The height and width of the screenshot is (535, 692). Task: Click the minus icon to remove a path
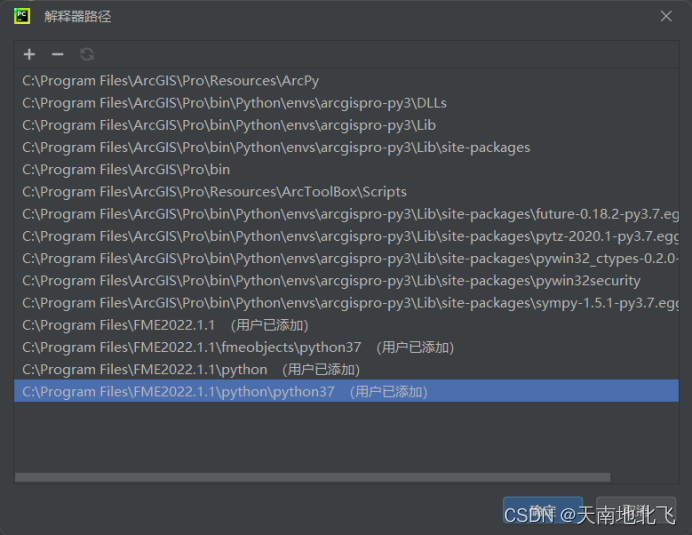tap(58, 54)
